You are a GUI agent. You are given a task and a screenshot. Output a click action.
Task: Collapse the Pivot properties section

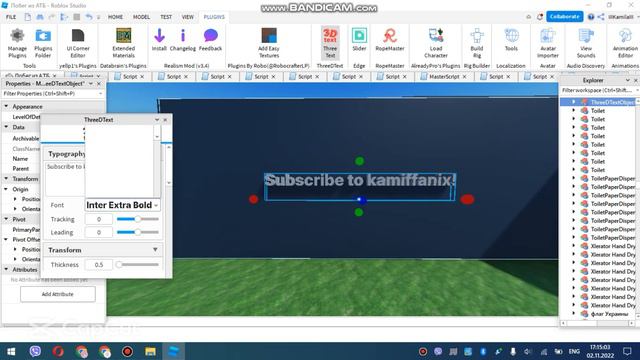(6, 219)
